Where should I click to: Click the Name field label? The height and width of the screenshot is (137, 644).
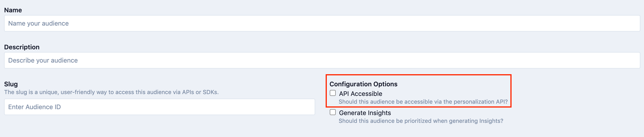[x=13, y=10]
